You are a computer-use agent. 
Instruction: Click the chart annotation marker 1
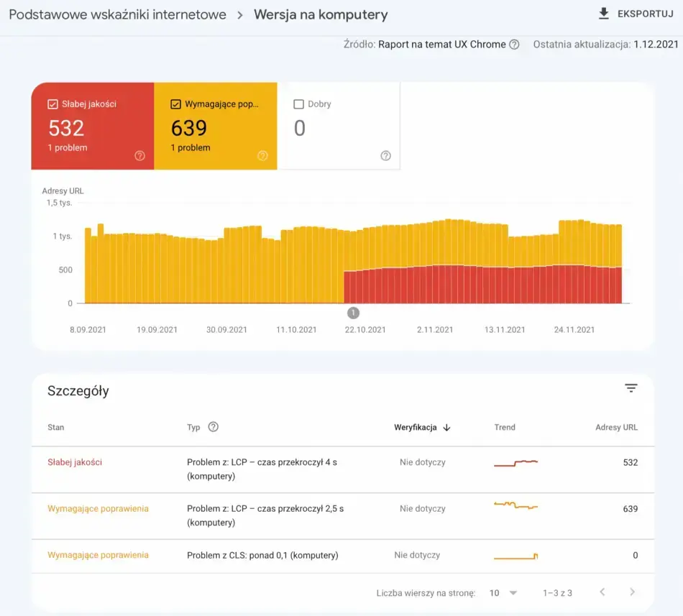[353, 313]
